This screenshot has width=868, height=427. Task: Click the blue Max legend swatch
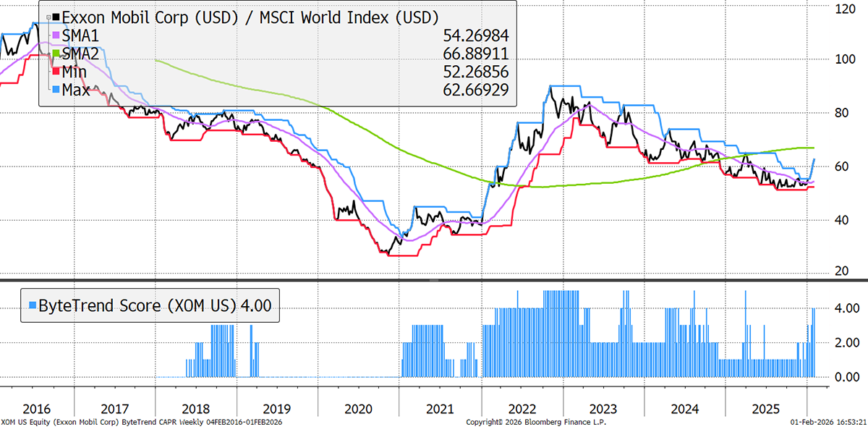point(56,89)
